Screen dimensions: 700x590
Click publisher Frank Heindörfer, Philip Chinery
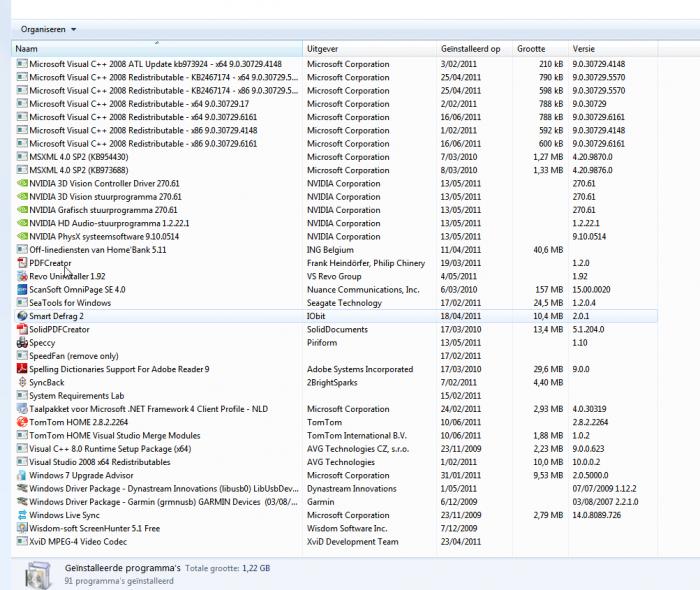(366, 263)
